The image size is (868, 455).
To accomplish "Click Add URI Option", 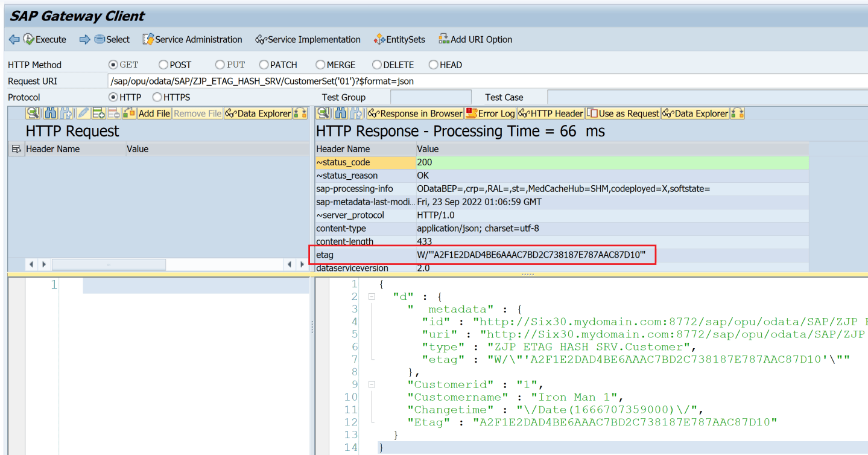I will (x=475, y=39).
